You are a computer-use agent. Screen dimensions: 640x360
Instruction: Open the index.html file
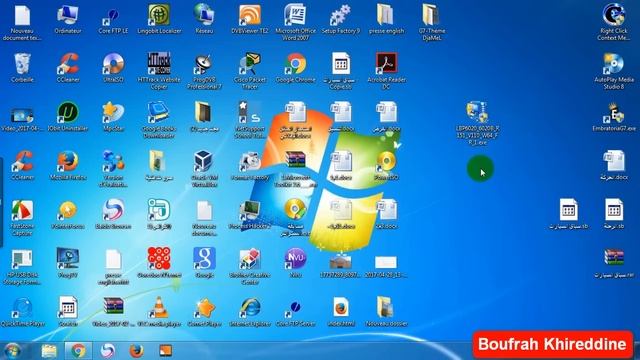tap(341, 313)
